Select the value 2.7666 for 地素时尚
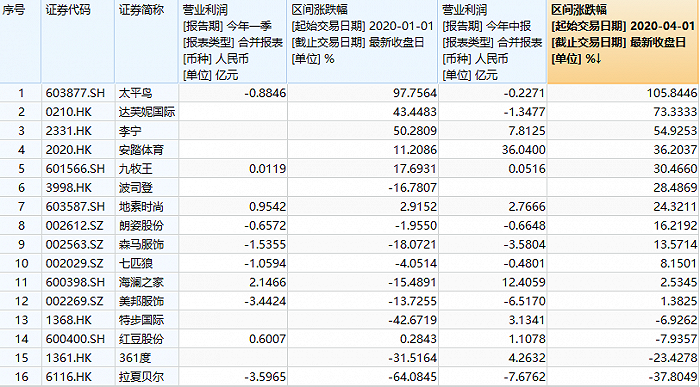This screenshot has height=387, width=700. coord(527,207)
